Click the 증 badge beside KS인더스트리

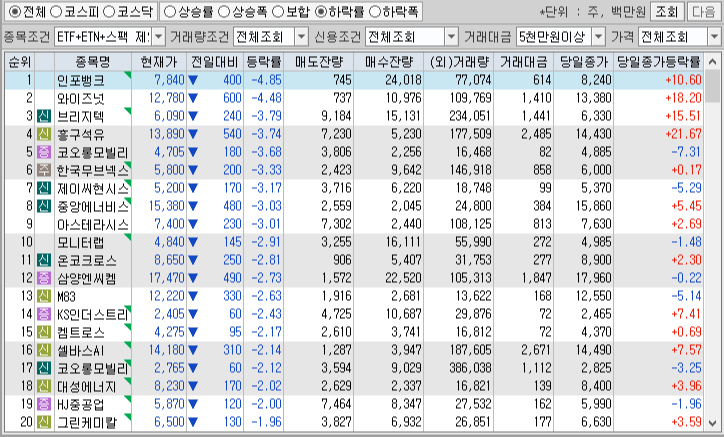click(44, 314)
